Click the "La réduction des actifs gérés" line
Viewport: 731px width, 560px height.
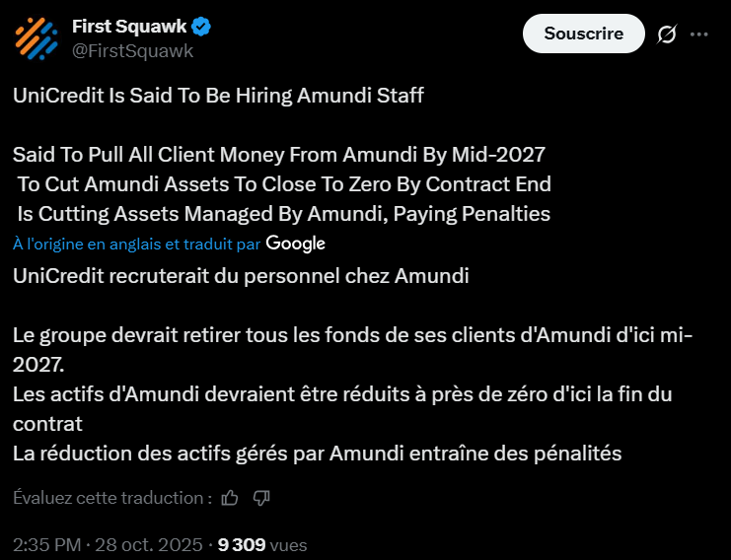[x=318, y=454]
